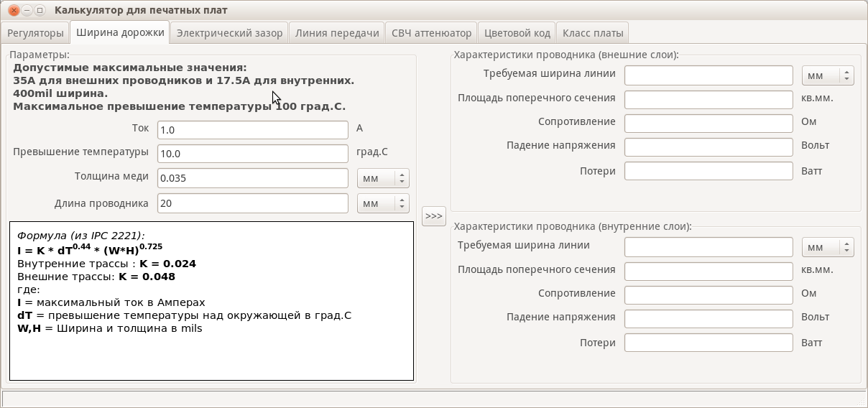
Task: Click internal Площадь поперечного сечения field
Action: [708, 271]
